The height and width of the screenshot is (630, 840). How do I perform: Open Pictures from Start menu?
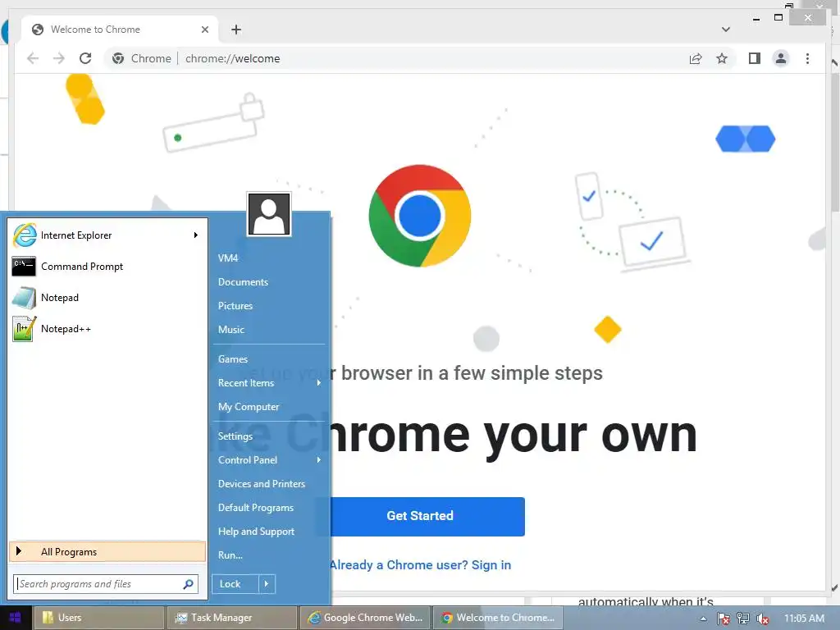point(235,306)
